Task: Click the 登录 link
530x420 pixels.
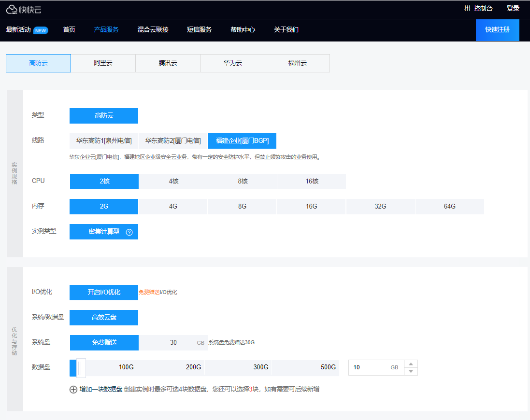Action: tap(513, 8)
